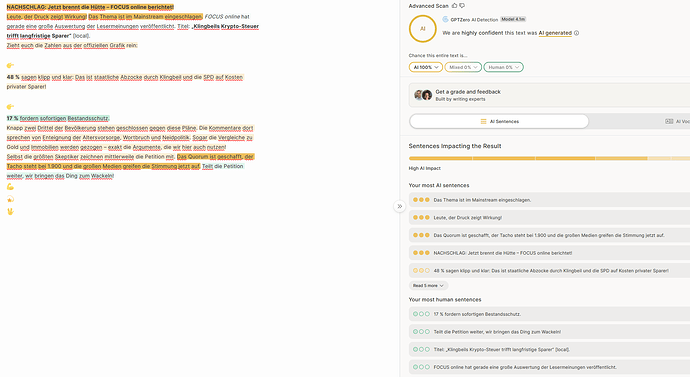Select human sentence row 'Teilt die Petition weiter…'

click(549, 332)
